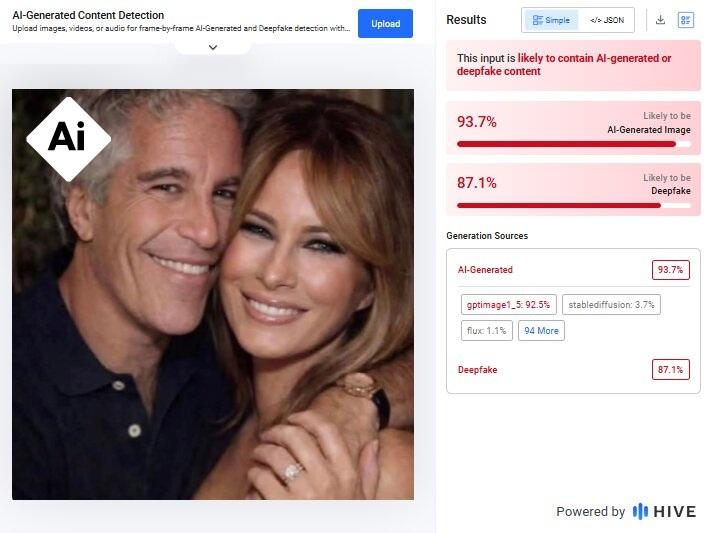Image resolution: width=707 pixels, height=533 pixels.
Task: Expand the 94 More generation sources
Action: [x=541, y=331]
